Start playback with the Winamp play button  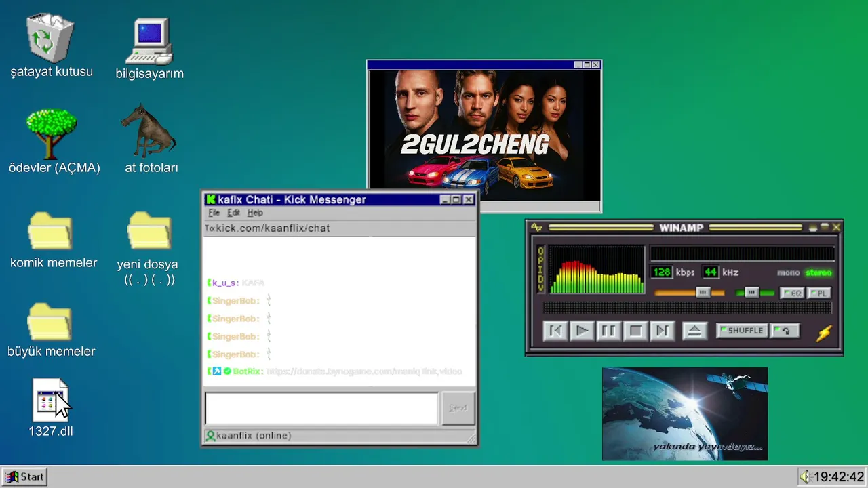coord(582,331)
